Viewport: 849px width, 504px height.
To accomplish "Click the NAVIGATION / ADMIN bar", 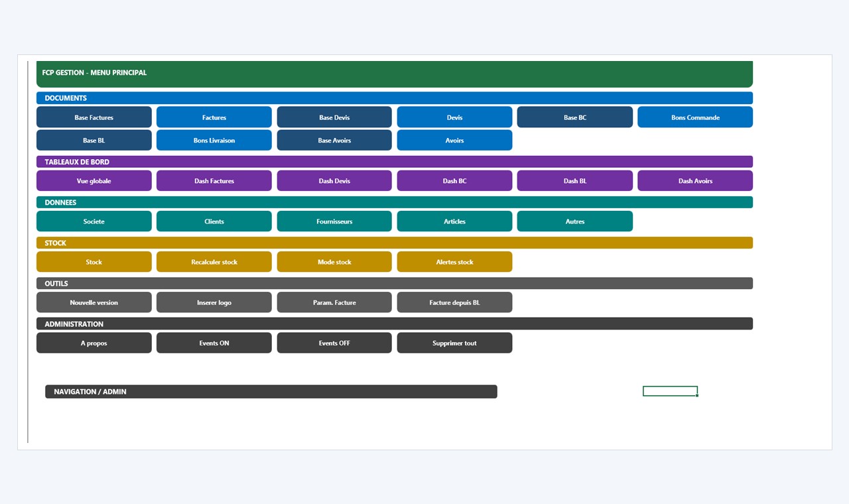I will point(271,392).
